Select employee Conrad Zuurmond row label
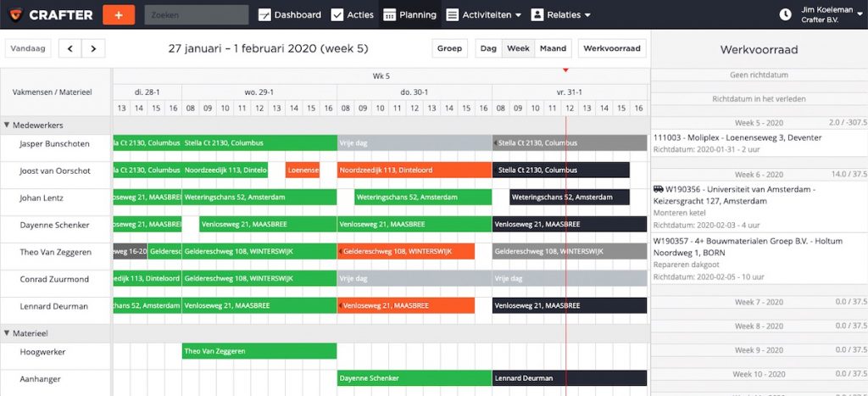 [x=54, y=279]
